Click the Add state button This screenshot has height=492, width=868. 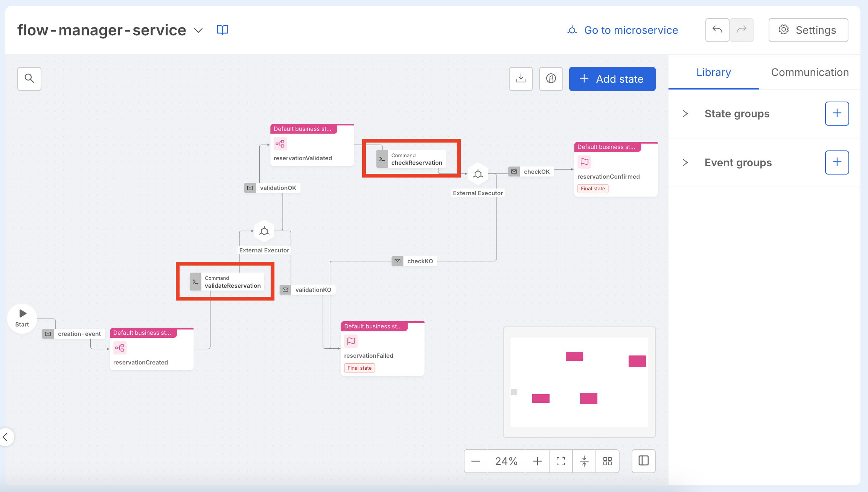[612, 79]
